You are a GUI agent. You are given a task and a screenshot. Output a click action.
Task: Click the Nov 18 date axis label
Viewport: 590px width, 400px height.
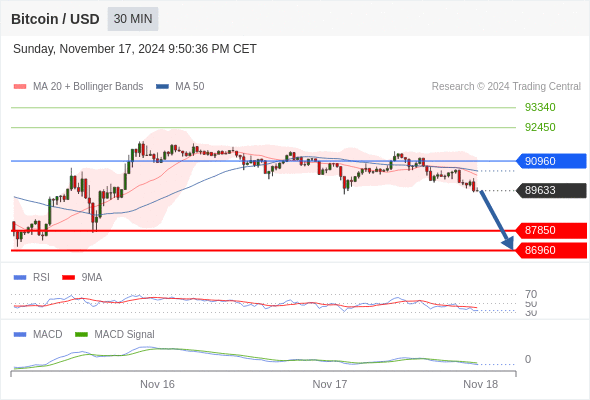click(x=481, y=384)
